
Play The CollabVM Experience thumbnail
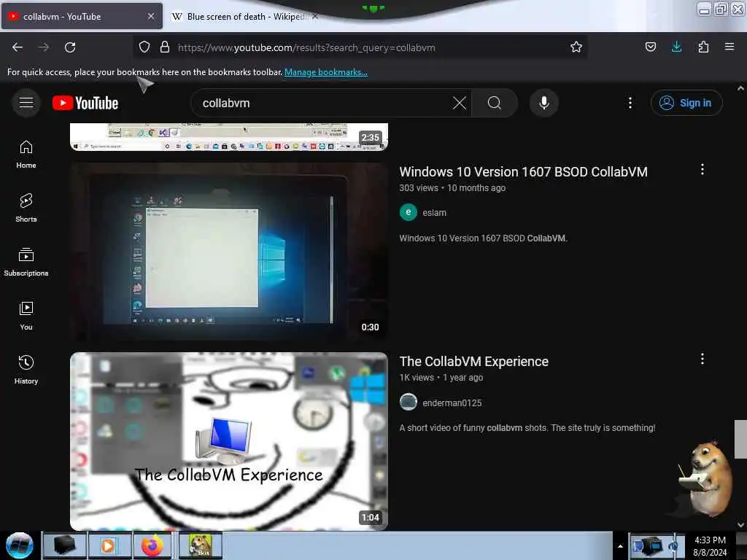[x=228, y=441]
